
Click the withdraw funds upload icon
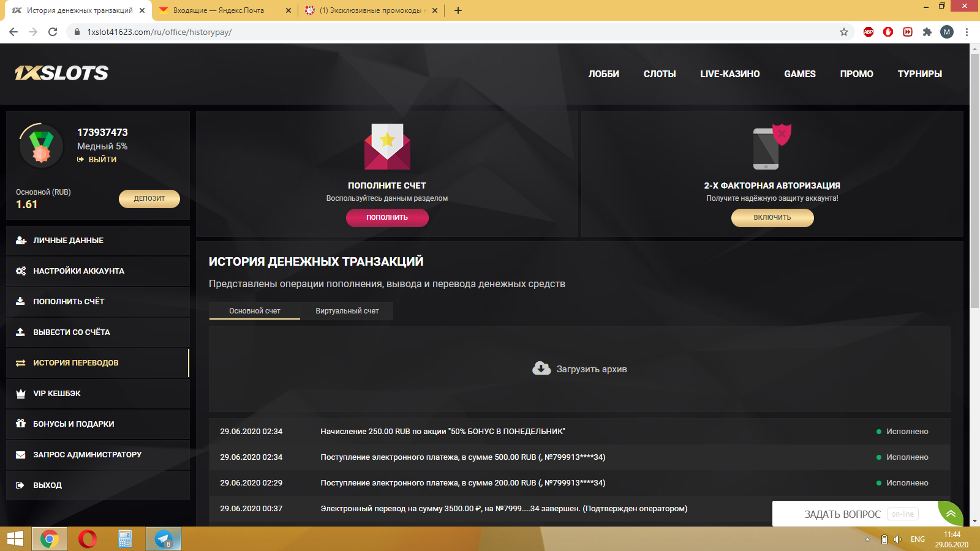coord(20,332)
